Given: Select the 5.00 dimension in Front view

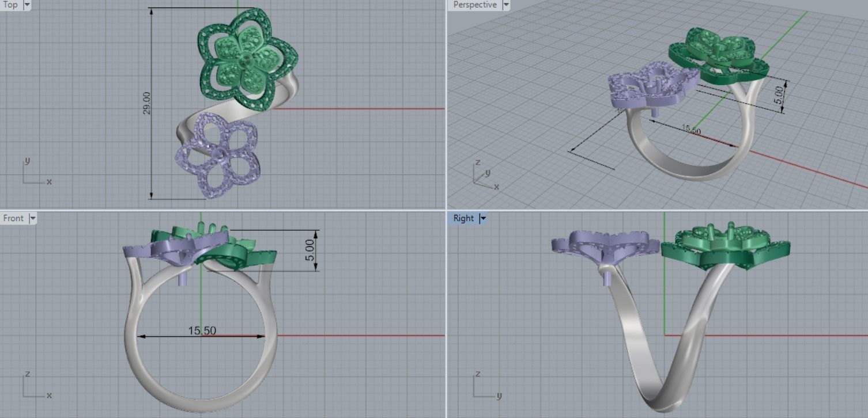Looking at the screenshot, I should click(x=310, y=250).
